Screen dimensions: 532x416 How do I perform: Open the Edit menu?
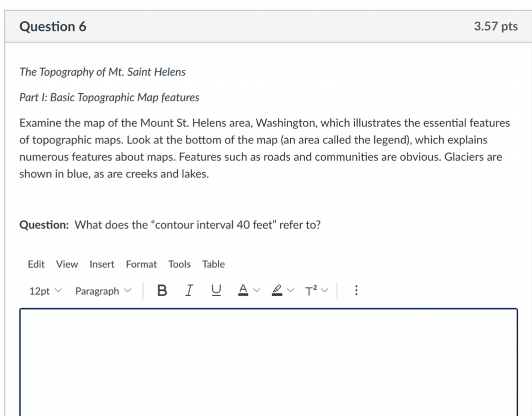point(36,264)
